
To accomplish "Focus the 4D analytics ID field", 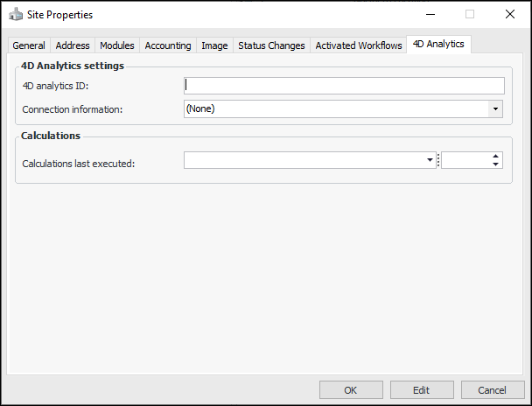I will [344, 86].
